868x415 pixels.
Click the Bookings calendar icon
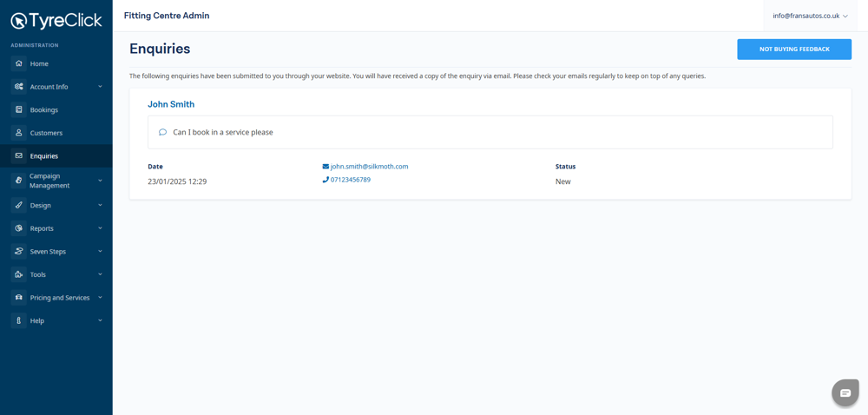19,109
